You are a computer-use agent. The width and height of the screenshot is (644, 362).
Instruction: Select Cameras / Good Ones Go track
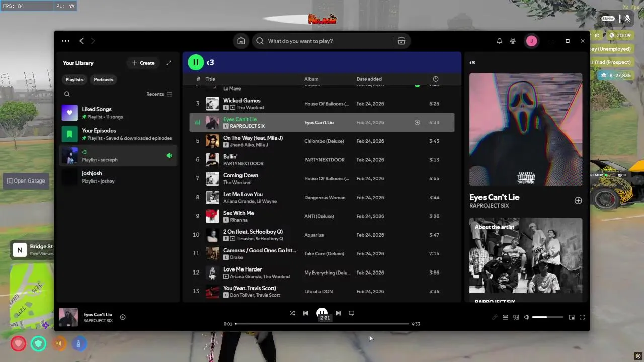coord(322,254)
